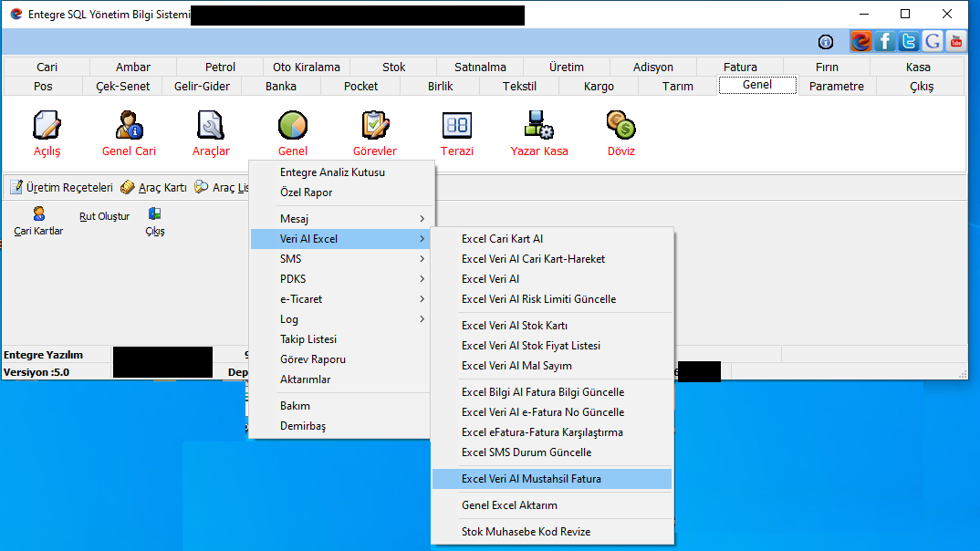Switch to the Tarım tab

pyautogui.click(x=677, y=87)
